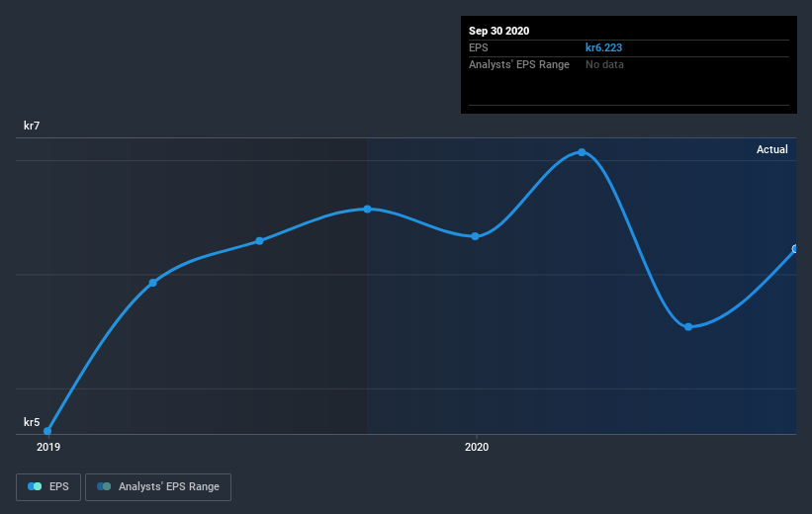The height and width of the screenshot is (514, 812).
Task: Click the Analysts' EPS Range color icon
Action: coord(104,486)
